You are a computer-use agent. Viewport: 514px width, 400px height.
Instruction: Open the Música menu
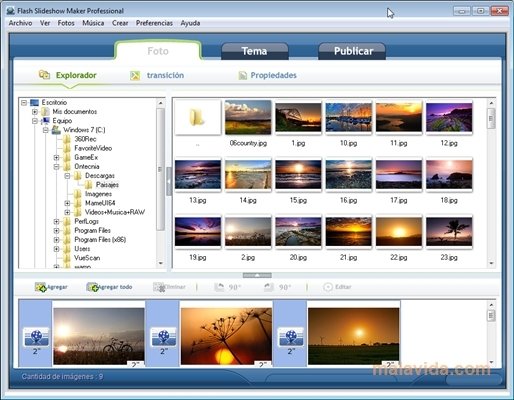tap(93, 23)
